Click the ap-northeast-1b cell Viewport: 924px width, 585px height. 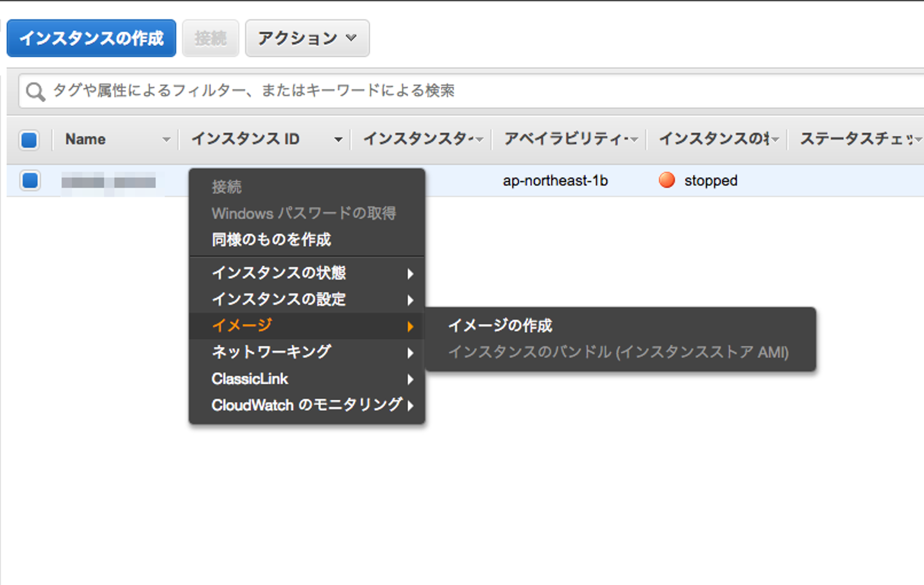(x=556, y=180)
